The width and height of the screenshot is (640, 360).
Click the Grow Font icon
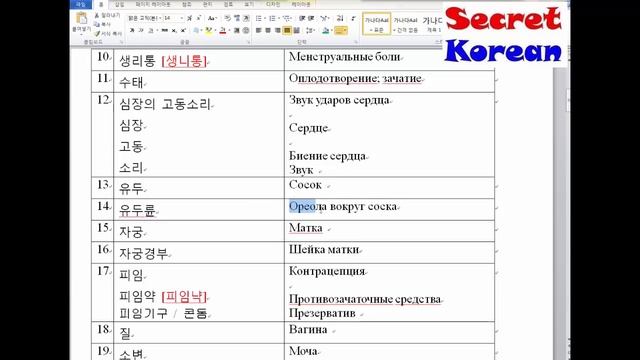pyautogui.click(x=189, y=18)
